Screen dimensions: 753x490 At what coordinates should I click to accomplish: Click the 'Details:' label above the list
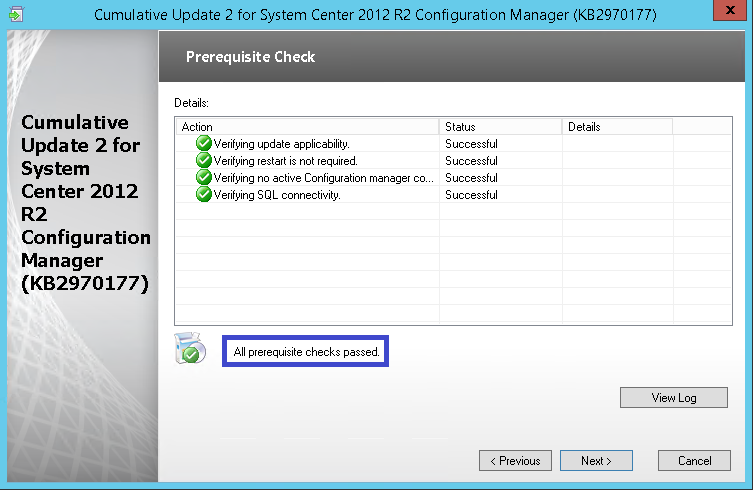point(191,103)
